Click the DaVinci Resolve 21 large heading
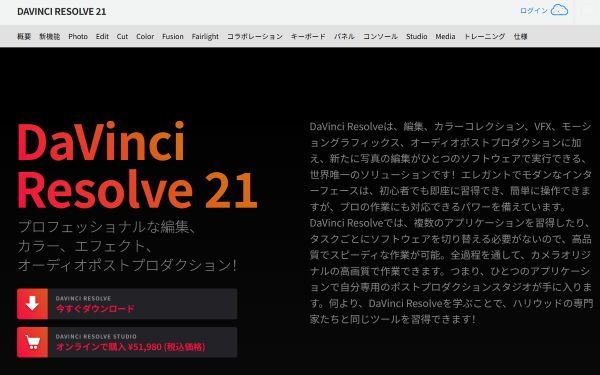This screenshot has height=375, width=600. 137,165
